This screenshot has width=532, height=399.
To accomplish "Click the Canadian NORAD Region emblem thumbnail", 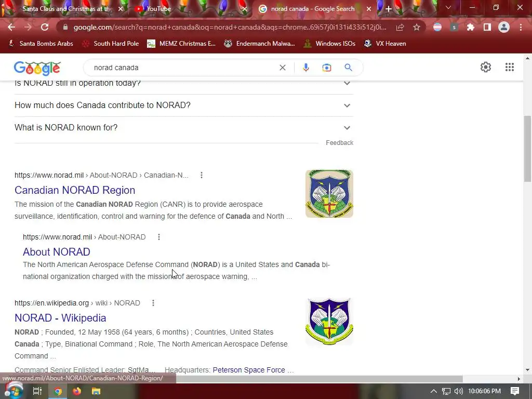I will pos(329,194).
